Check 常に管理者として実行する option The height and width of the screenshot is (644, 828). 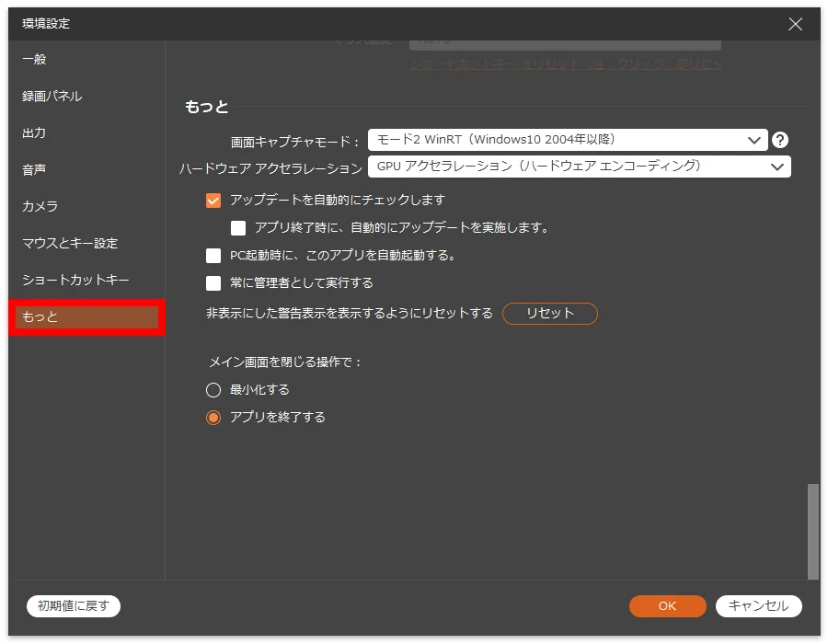[x=213, y=282]
